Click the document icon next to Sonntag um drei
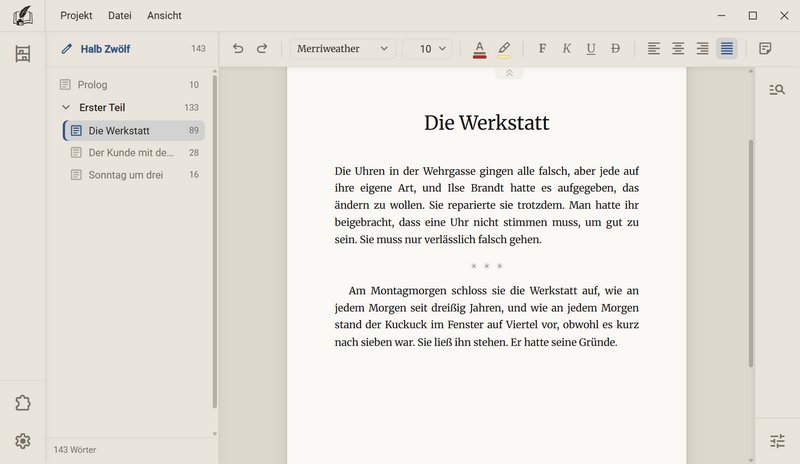 point(76,175)
